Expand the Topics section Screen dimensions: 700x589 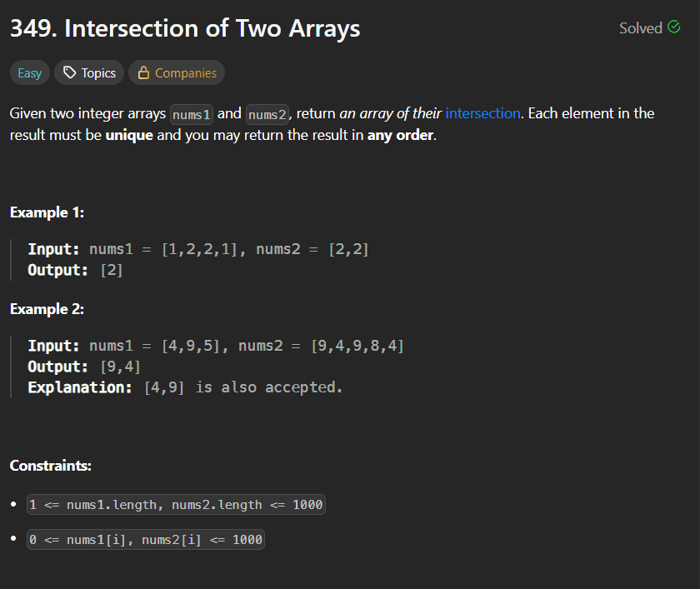click(x=88, y=72)
